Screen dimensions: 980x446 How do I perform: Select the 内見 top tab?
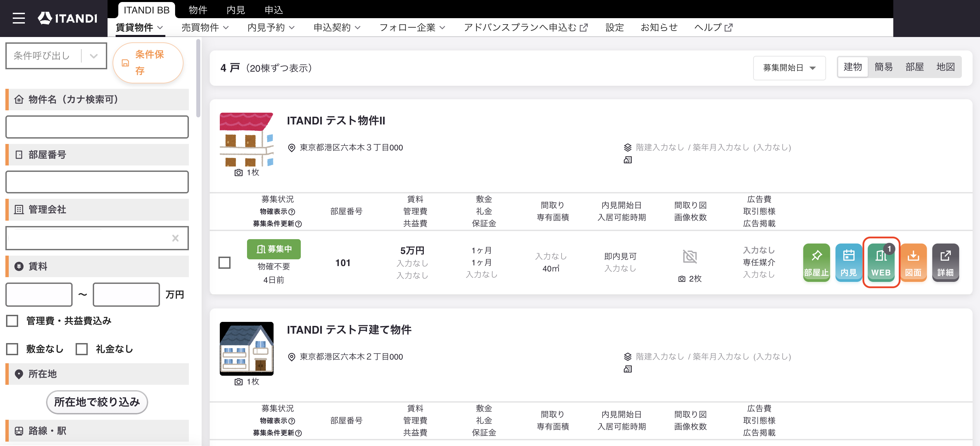coord(236,10)
